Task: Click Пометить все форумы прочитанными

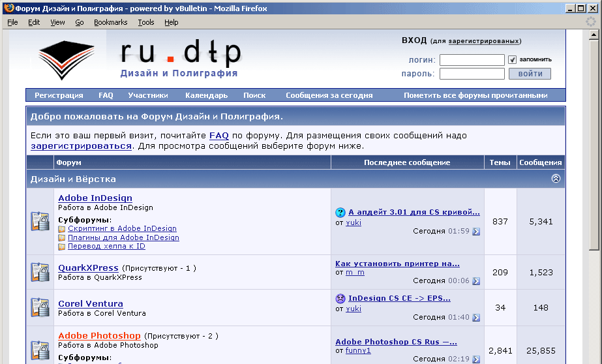Action: (x=475, y=95)
